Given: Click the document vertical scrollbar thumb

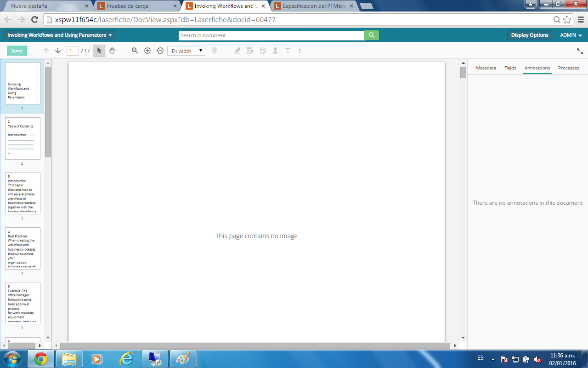Looking at the screenshot, I should [x=463, y=73].
